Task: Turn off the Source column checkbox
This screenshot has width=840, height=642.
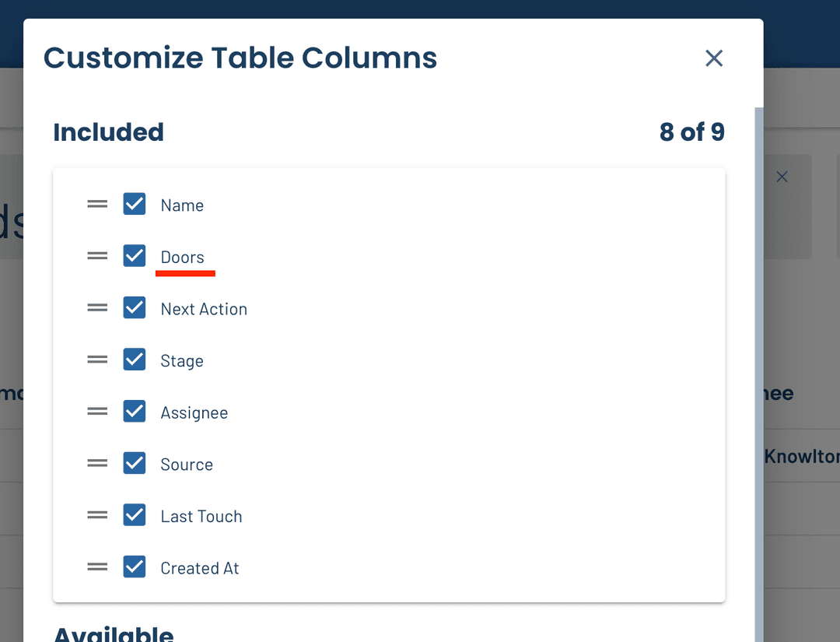Action: click(x=135, y=464)
